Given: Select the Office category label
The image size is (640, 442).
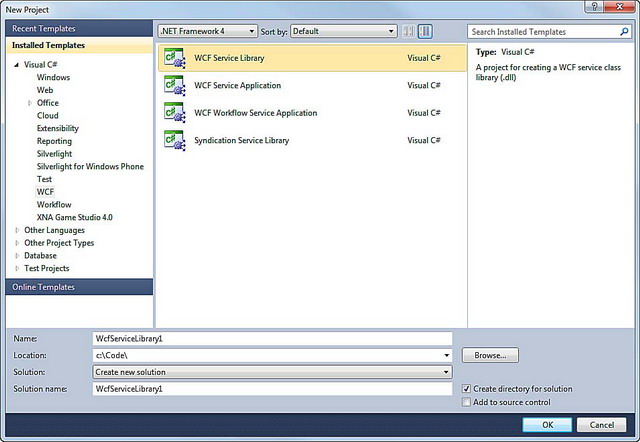Looking at the screenshot, I should click(x=48, y=103).
